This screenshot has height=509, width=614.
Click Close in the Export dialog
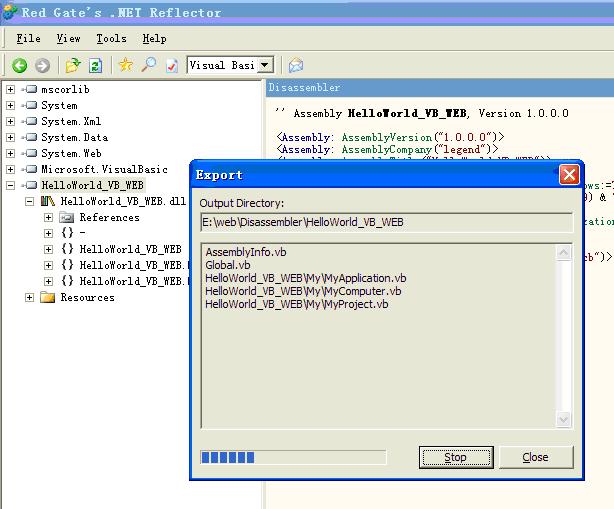[x=535, y=457]
